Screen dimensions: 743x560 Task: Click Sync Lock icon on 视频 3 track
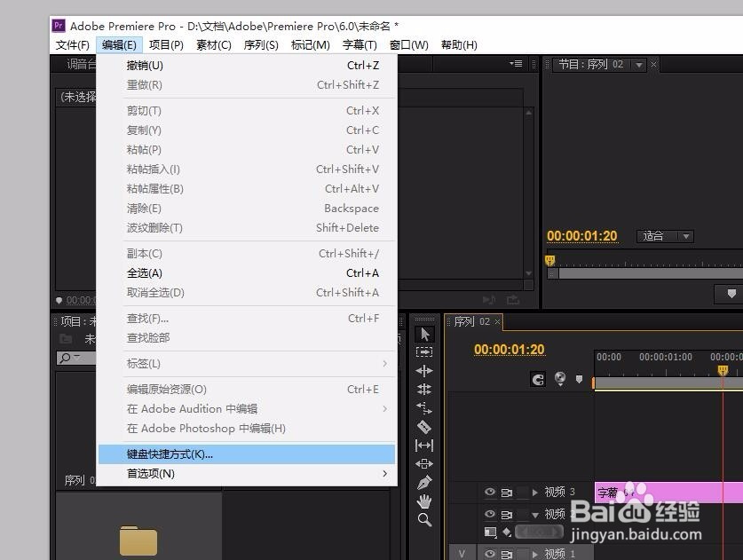click(507, 493)
